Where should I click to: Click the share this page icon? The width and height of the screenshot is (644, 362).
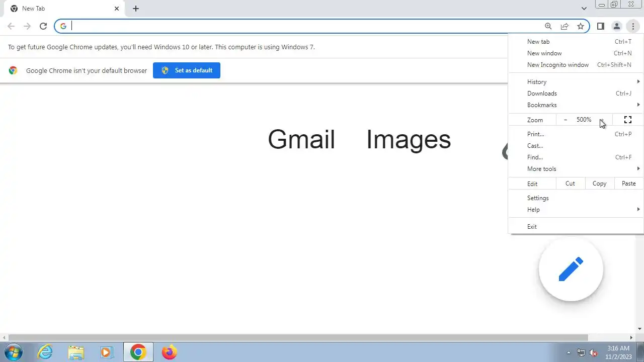[565, 26]
